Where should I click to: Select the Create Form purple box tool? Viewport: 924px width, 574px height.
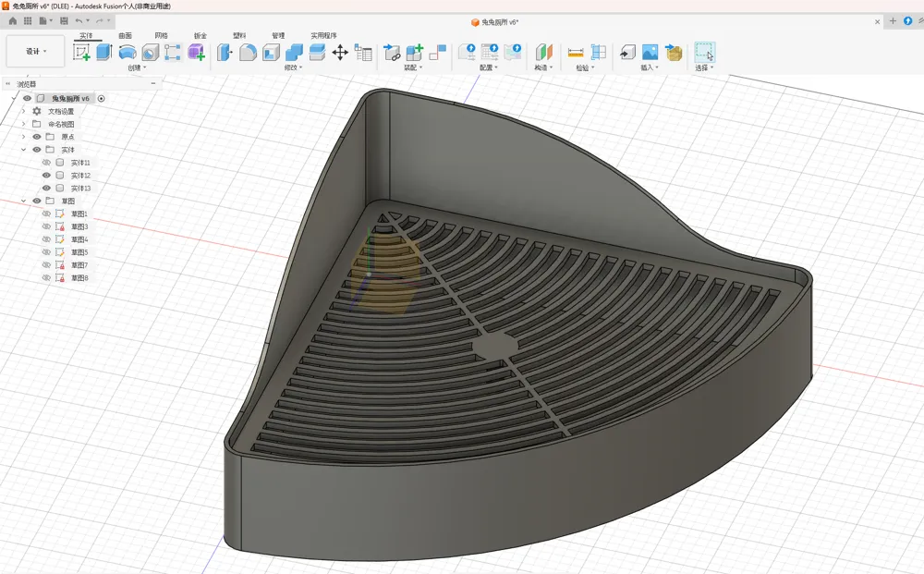coord(196,53)
